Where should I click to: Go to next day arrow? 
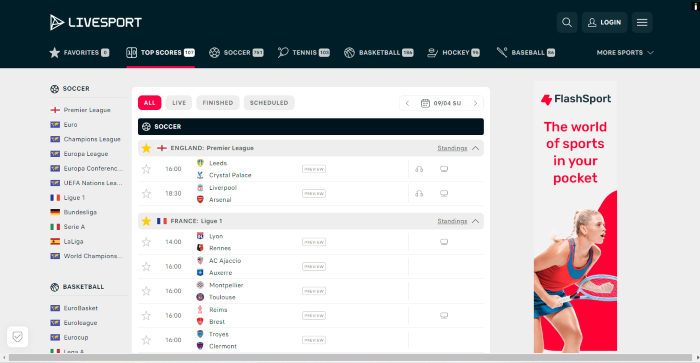tap(475, 103)
